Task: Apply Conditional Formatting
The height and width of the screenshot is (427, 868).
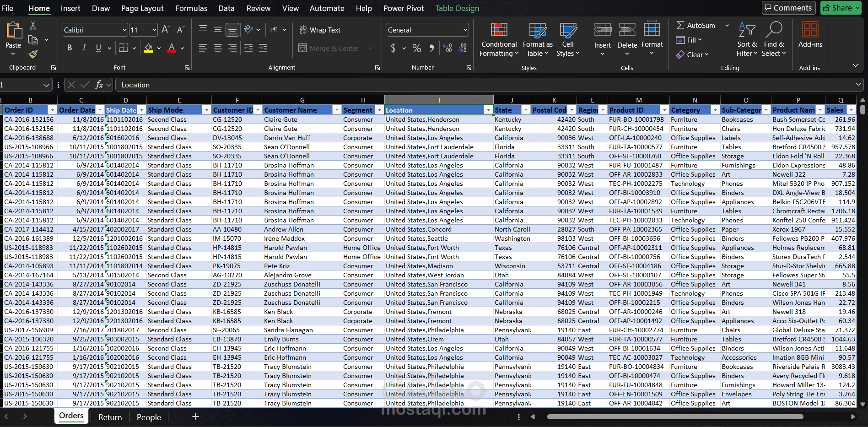Action: [x=498, y=39]
